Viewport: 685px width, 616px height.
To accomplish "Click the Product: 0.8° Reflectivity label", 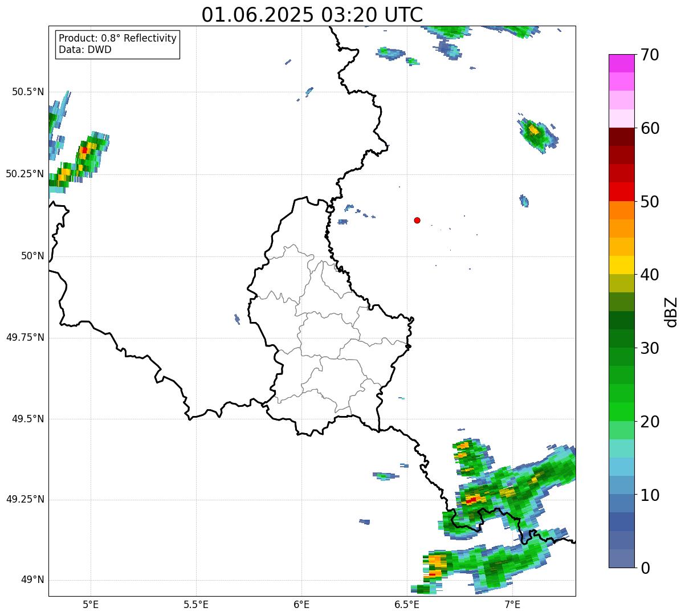I will (118, 38).
